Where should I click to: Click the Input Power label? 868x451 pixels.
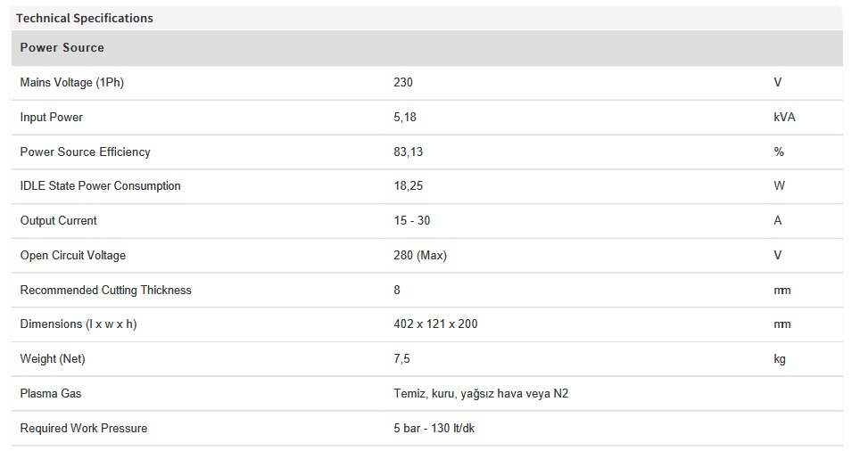pos(52,117)
